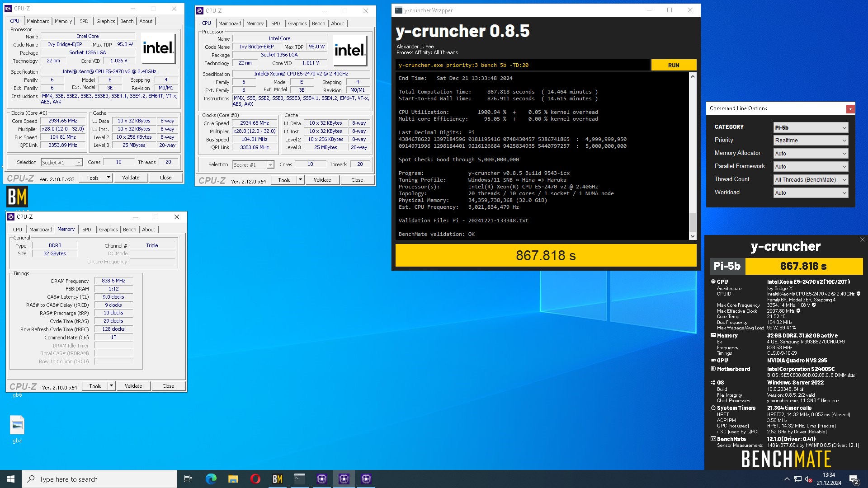
Task: Open the notification center icon
Action: (854, 479)
